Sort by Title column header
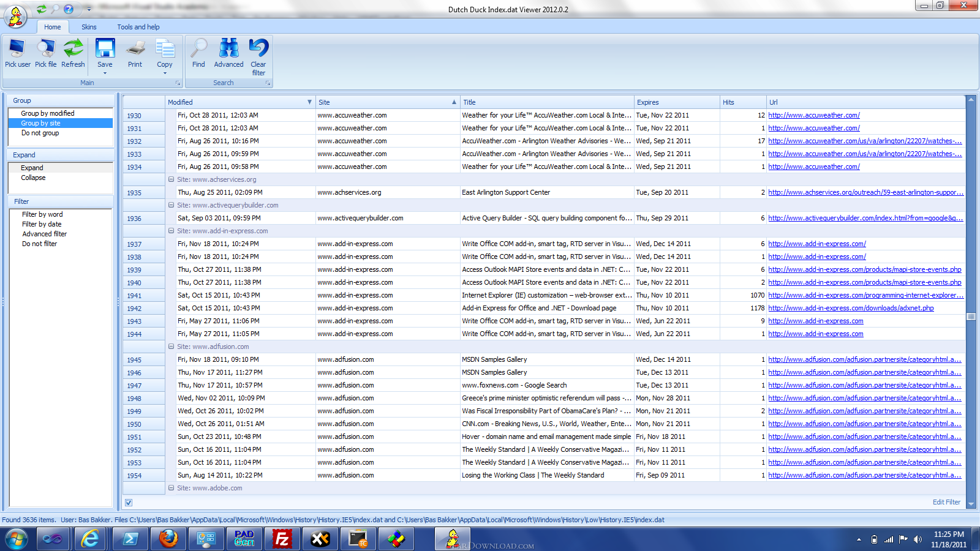 point(547,102)
